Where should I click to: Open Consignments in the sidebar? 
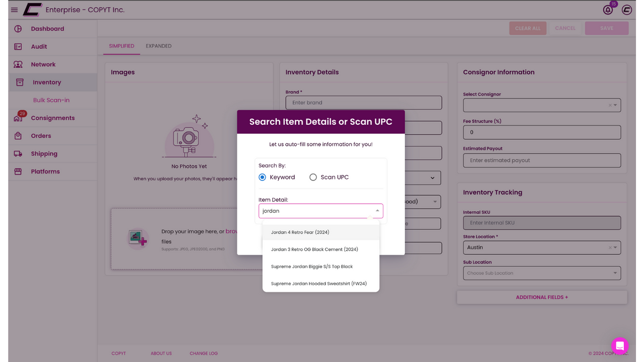(x=53, y=118)
